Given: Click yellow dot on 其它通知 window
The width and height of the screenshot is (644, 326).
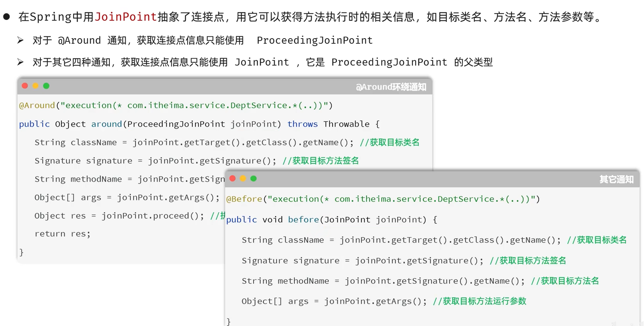Looking at the screenshot, I should click(243, 179).
